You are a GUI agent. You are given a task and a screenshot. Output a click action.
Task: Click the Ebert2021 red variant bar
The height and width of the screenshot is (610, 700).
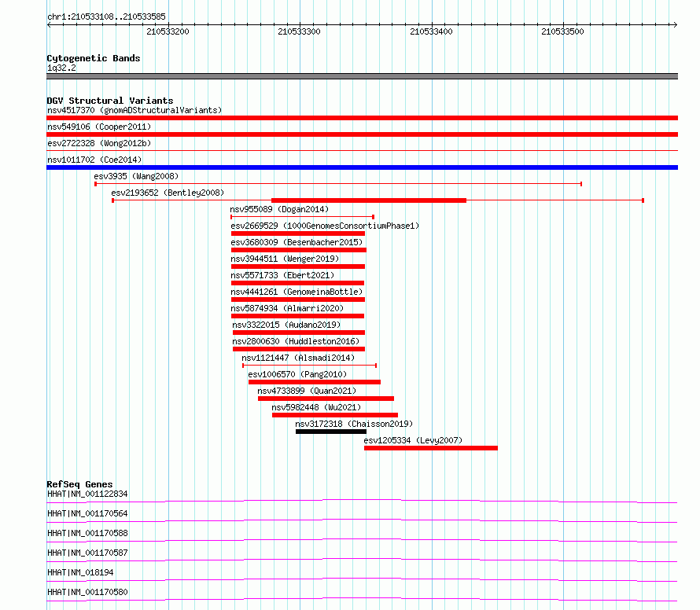pyautogui.click(x=297, y=283)
